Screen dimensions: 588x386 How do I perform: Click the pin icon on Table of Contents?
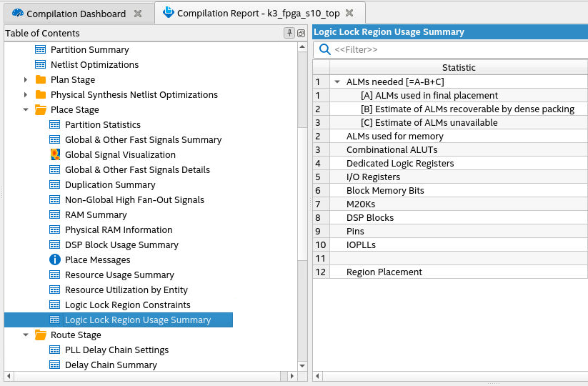tap(289, 33)
